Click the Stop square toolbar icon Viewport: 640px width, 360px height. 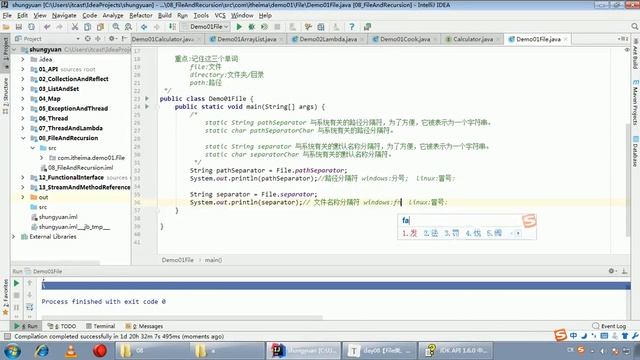coord(277,27)
